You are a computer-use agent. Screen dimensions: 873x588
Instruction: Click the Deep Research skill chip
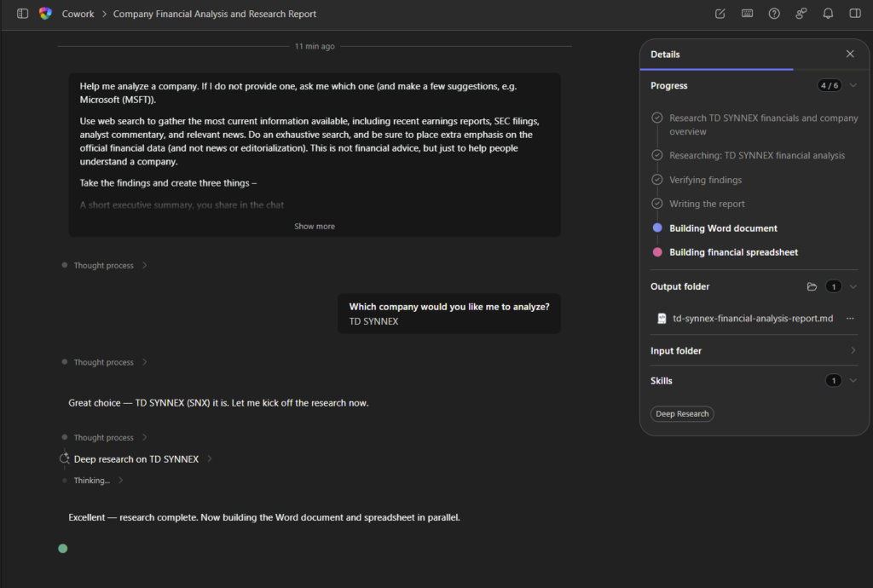point(682,414)
